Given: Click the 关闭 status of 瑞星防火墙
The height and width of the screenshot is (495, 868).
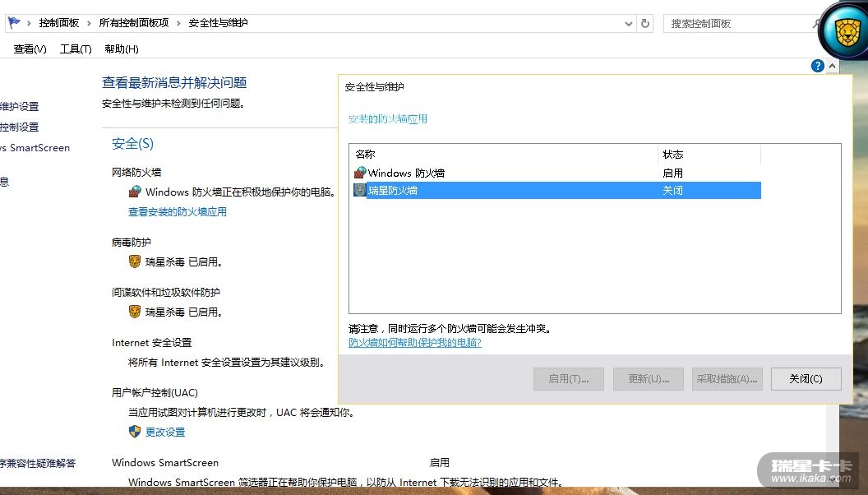Looking at the screenshot, I should pyautogui.click(x=672, y=191).
